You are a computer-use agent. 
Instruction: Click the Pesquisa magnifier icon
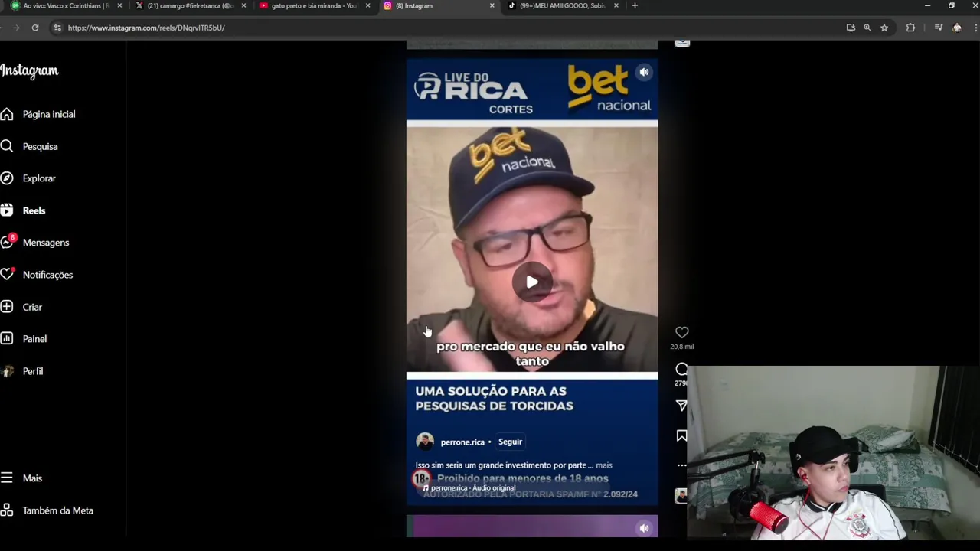pyautogui.click(x=7, y=146)
